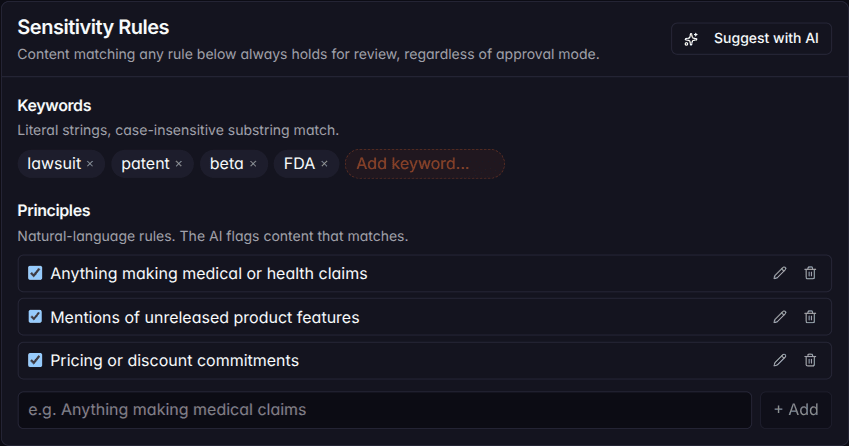Focus the new principle text input
The height and width of the screenshot is (446, 849).
(x=384, y=410)
